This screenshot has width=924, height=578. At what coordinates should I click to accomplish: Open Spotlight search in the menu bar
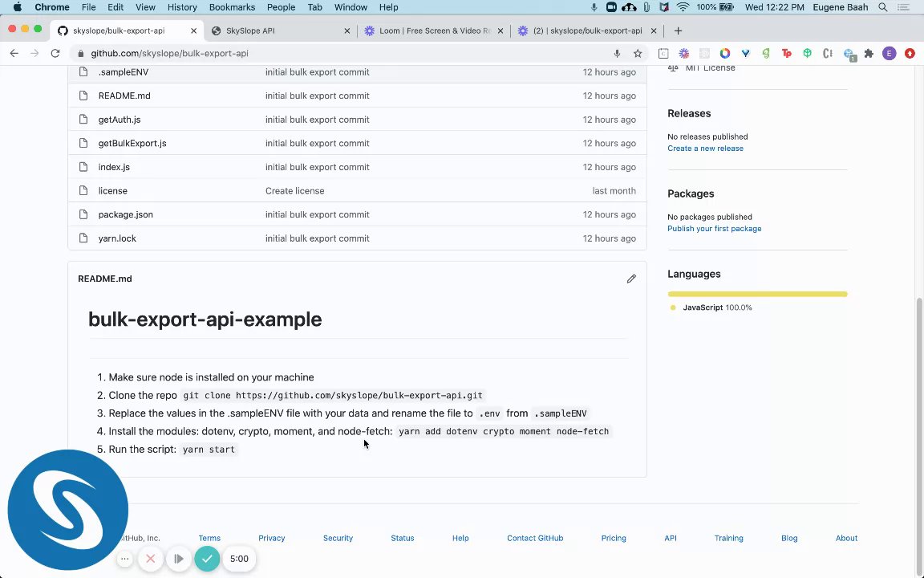click(x=882, y=7)
